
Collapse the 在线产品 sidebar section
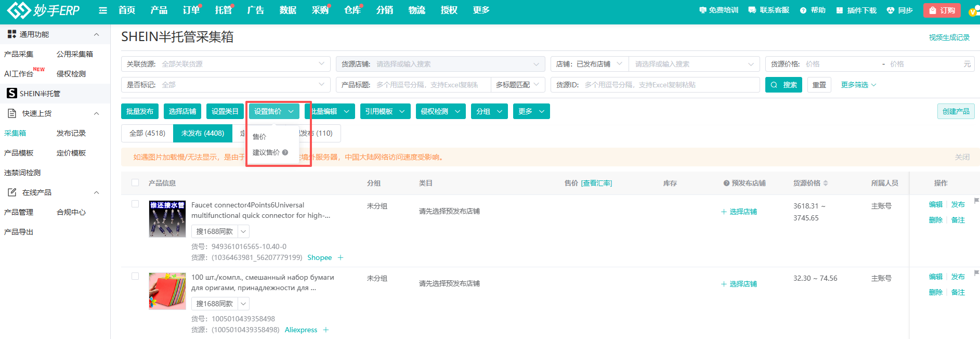[96, 192]
